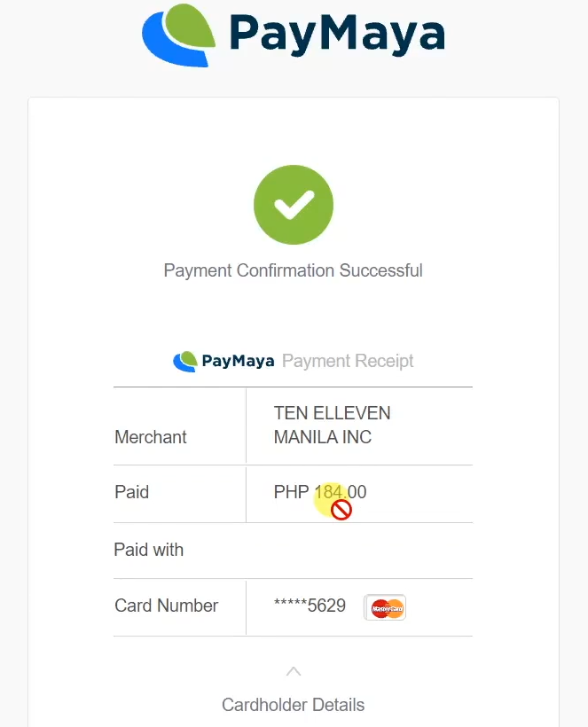This screenshot has width=588, height=727.
Task: Click the PHP currency text
Action: pos(291,492)
